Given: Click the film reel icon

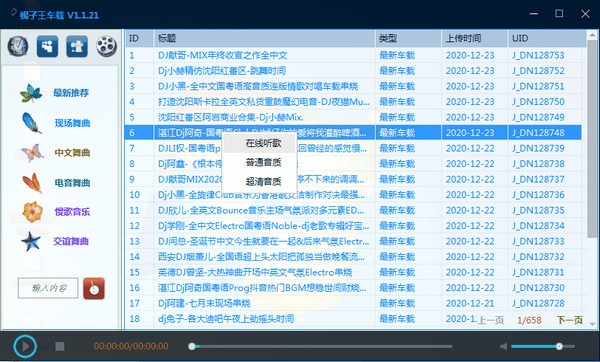Looking at the screenshot, I should [106, 46].
